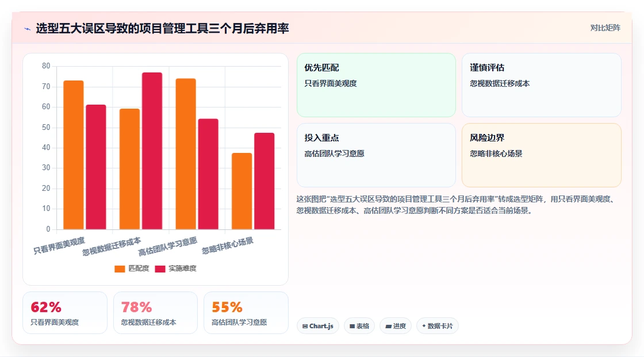Click the 78% stat card
The image size is (644, 357).
point(155,313)
